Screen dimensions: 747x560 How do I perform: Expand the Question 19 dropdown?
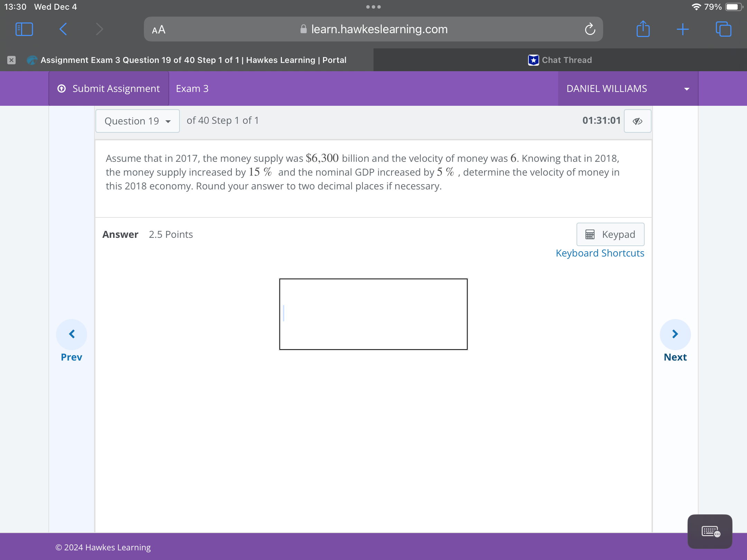(x=137, y=121)
